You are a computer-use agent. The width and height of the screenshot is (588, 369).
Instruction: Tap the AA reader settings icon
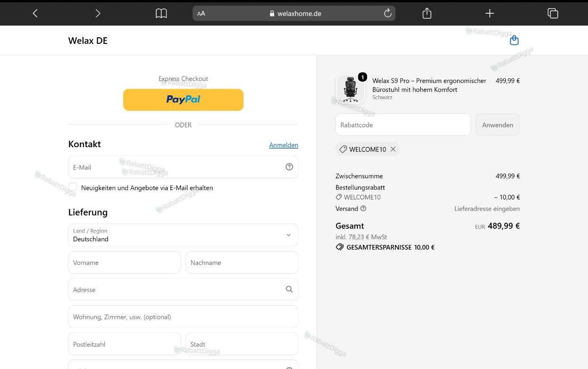point(201,14)
